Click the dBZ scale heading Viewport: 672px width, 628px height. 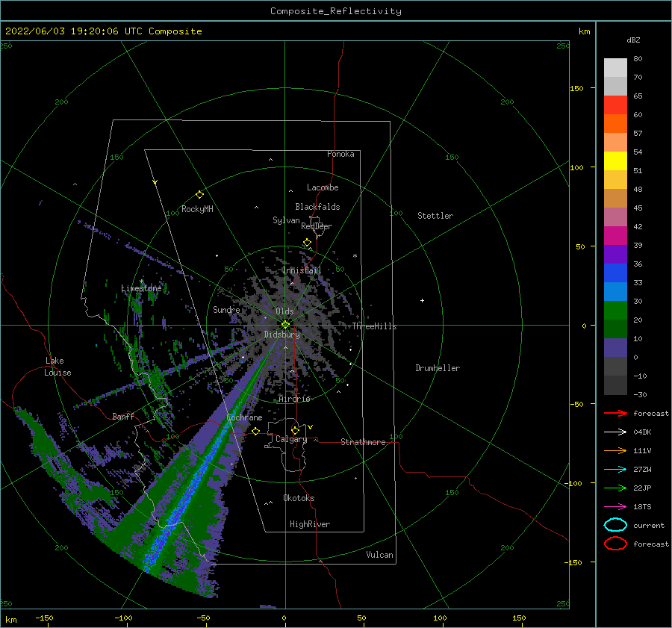(x=633, y=40)
